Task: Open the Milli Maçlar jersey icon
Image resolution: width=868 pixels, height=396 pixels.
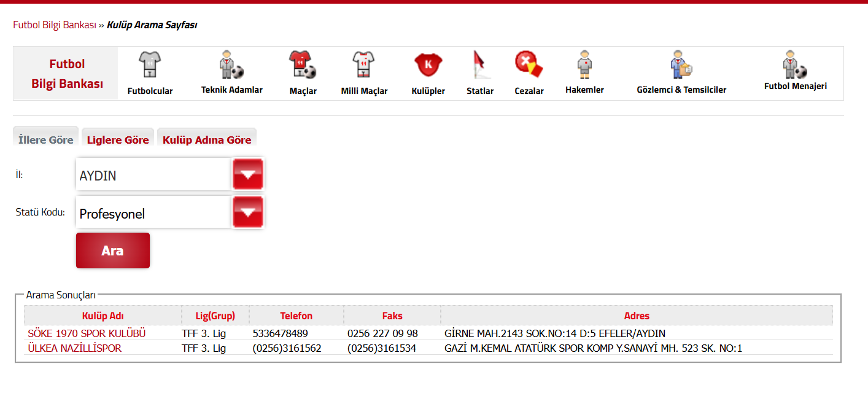Action: point(363,64)
